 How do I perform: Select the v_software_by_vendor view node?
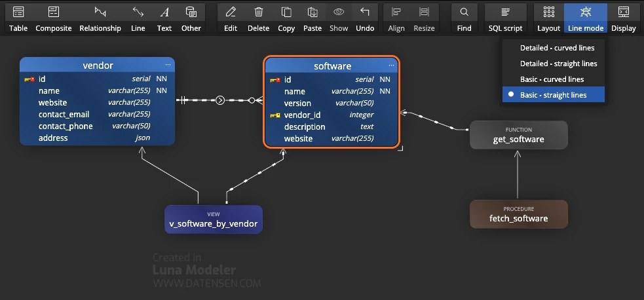[x=213, y=219]
